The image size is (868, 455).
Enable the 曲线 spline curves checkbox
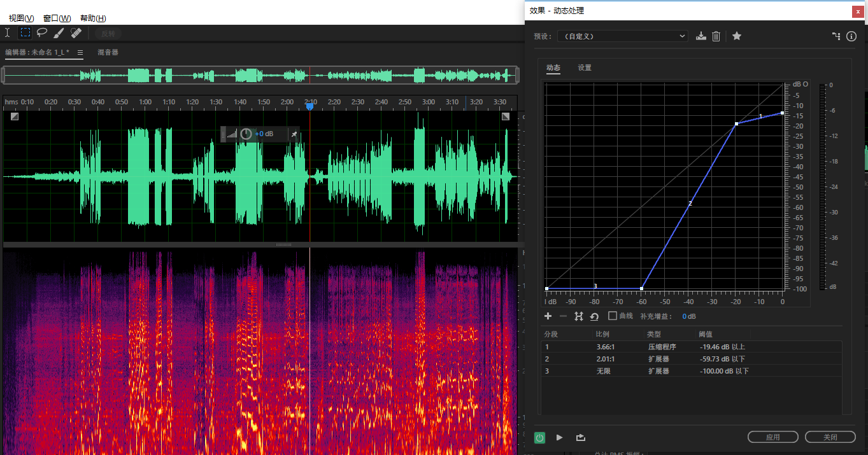click(613, 316)
